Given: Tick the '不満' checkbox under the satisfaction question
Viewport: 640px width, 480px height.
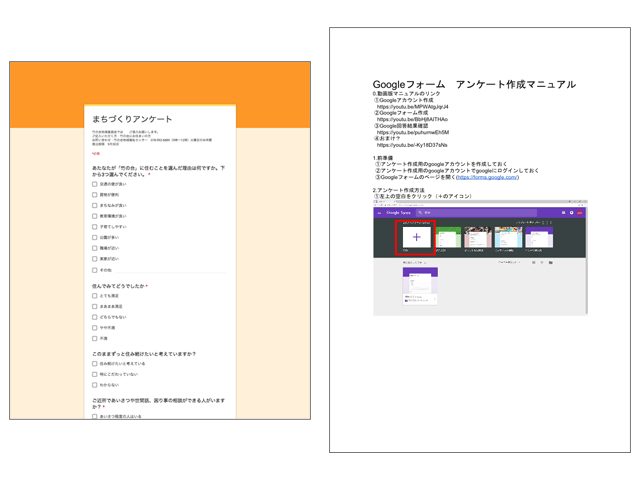Looking at the screenshot, I should pos(95,338).
